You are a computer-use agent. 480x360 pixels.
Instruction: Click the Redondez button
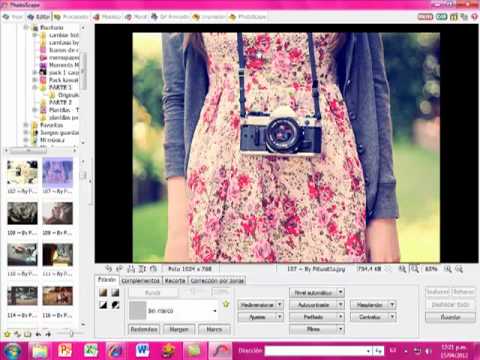[x=144, y=329]
